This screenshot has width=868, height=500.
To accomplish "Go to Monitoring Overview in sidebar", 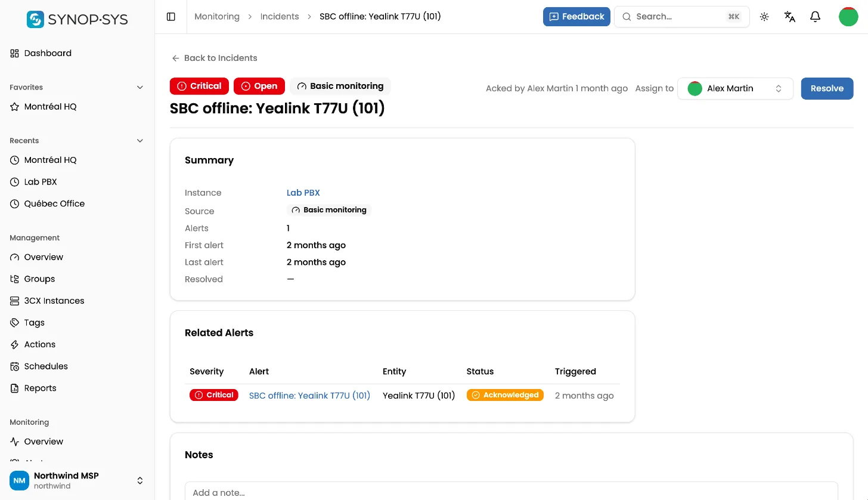I will coord(44,442).
